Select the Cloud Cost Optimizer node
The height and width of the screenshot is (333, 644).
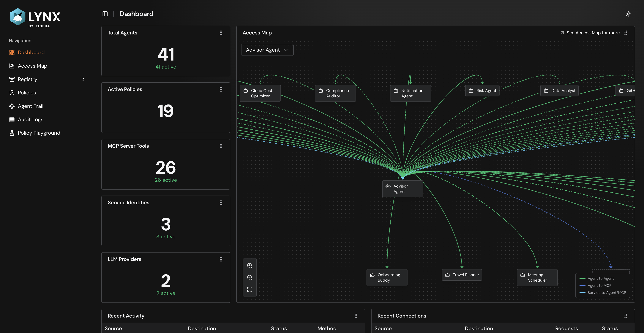(x=260, y=93)
